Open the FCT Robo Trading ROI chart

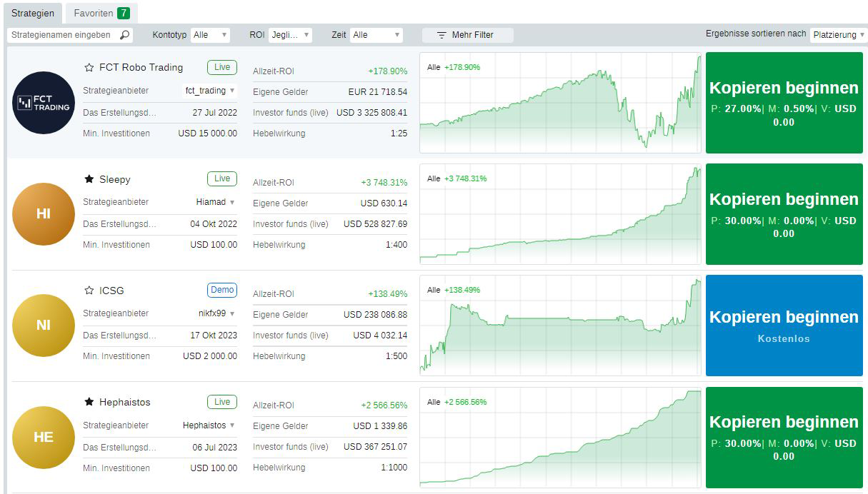click(560, 103)
